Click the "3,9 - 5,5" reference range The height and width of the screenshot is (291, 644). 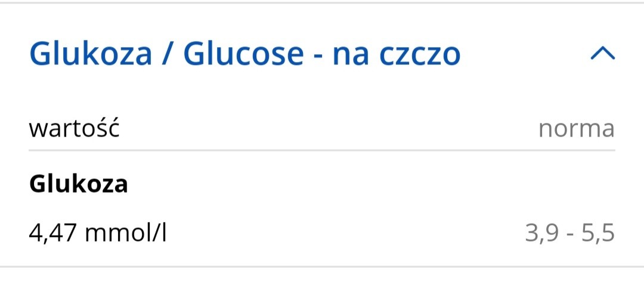(569, 233)
